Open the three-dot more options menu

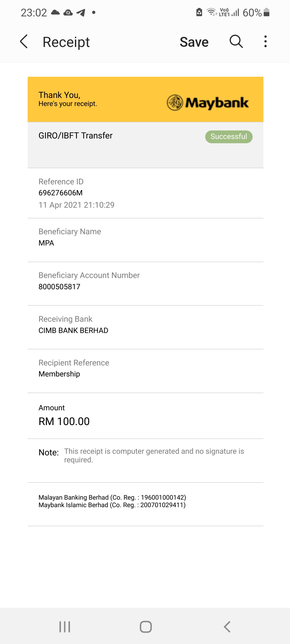pos(265,42)
